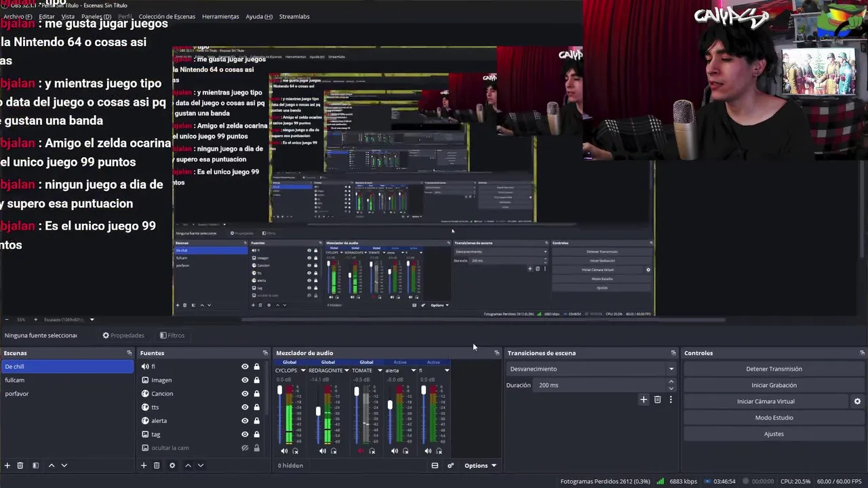Hide the fl source

pos(245,367)
